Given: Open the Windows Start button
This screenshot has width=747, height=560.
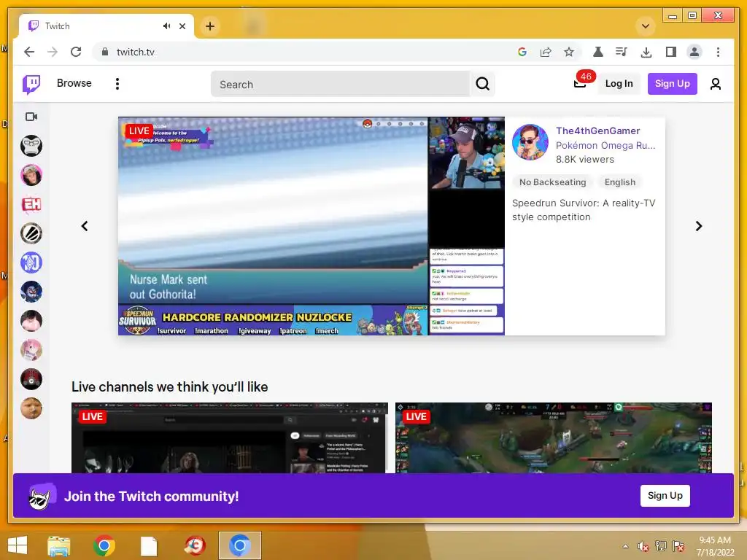Looking at the screenshot, I should pyautogui.click(x=18, y=545).
